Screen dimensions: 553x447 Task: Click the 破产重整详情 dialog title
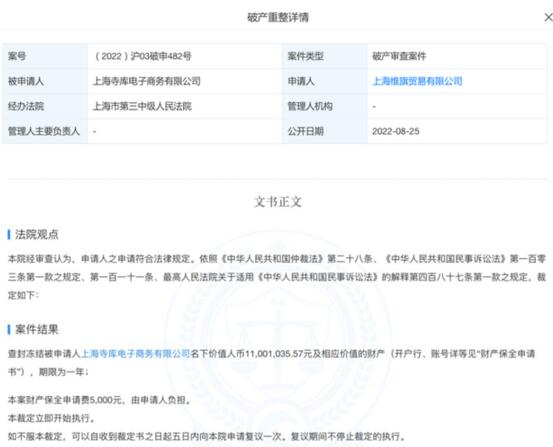278,17
